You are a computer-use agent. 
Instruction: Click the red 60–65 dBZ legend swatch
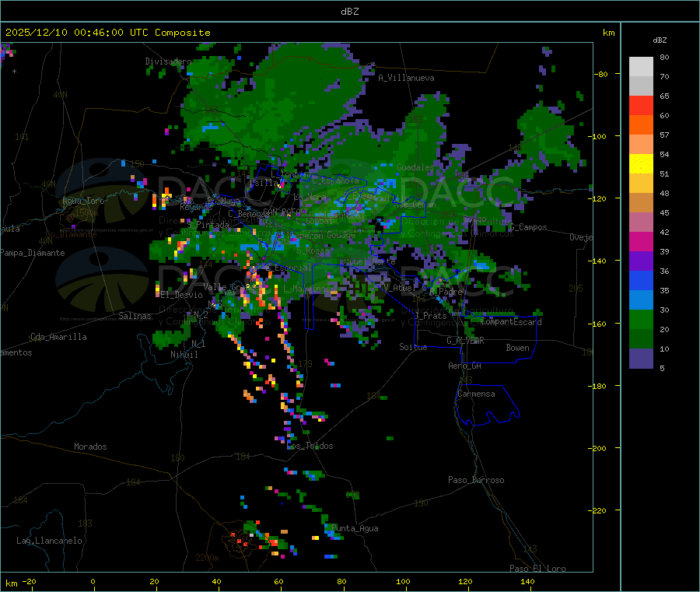(x=641, y=105)
